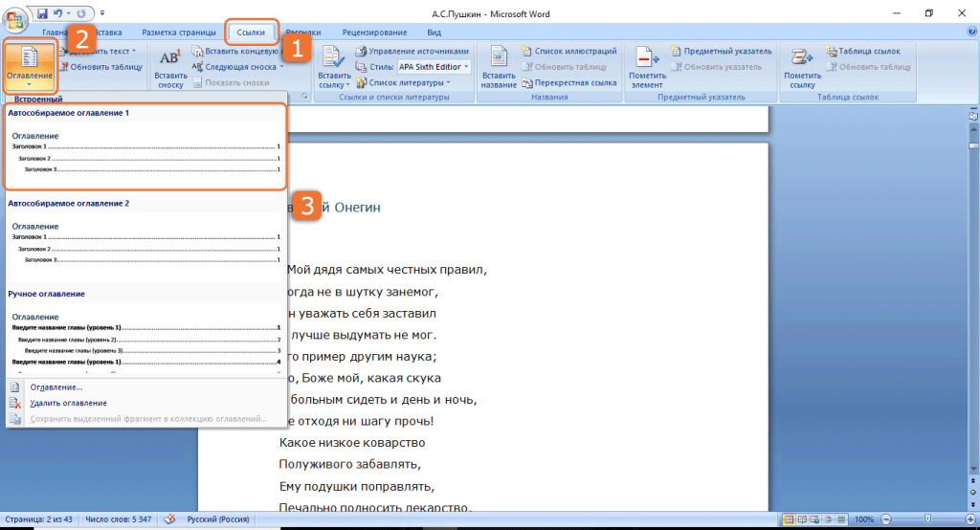The image size is (980, 530).
Task: Click Сохранить выделенный фрагмент в коллекцию оглавлений
Action: [146, 419]
